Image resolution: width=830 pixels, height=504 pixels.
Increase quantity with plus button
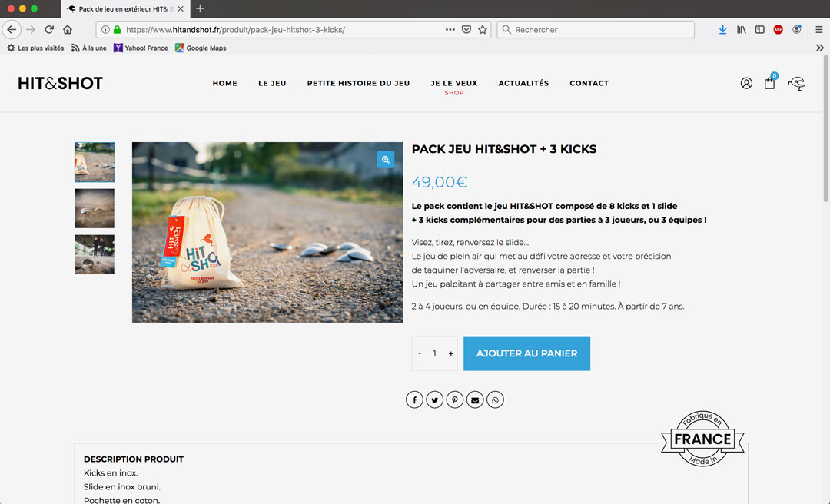point(451,353)
